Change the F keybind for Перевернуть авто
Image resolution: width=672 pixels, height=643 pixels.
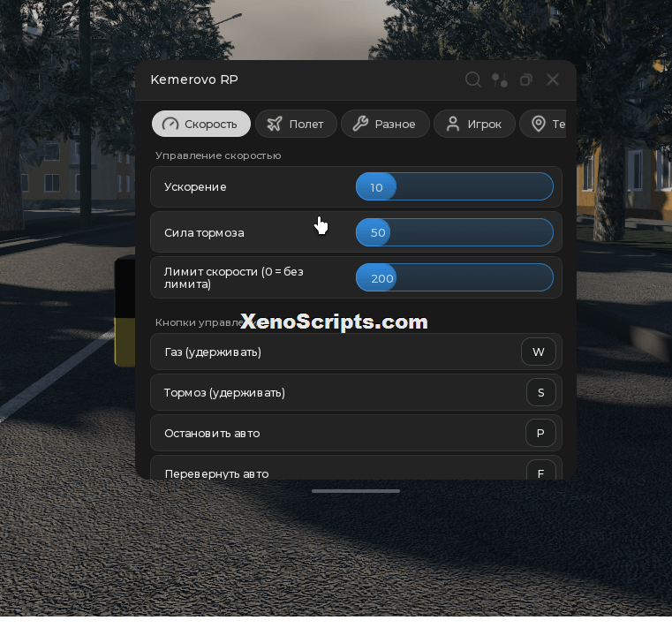tap(540, 470)
